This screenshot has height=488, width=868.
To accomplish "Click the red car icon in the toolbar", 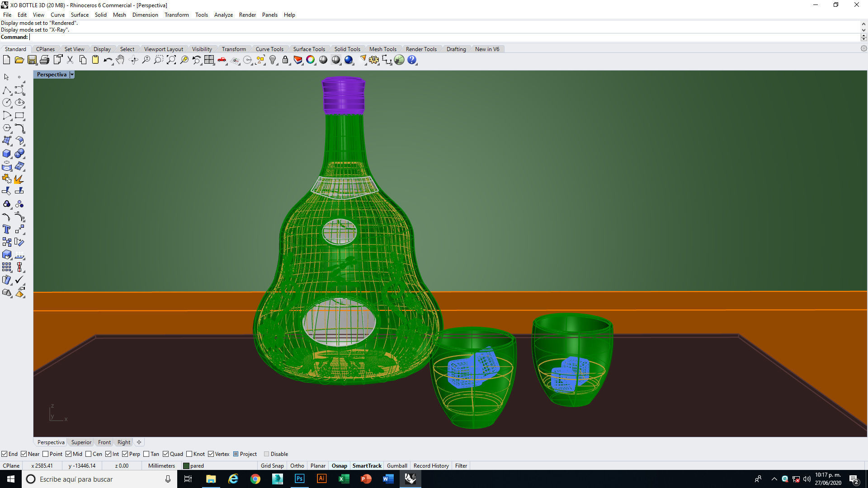I will point(222,60).
